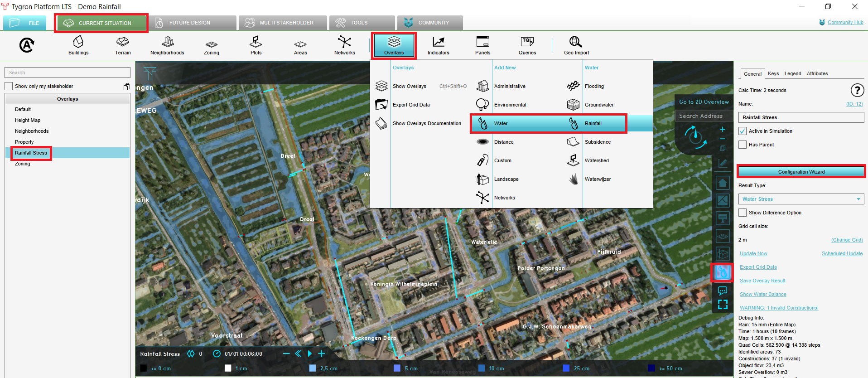Enable Show only my stakeholder checkbox
The image size is (868, 378).
tap(9, 86)
